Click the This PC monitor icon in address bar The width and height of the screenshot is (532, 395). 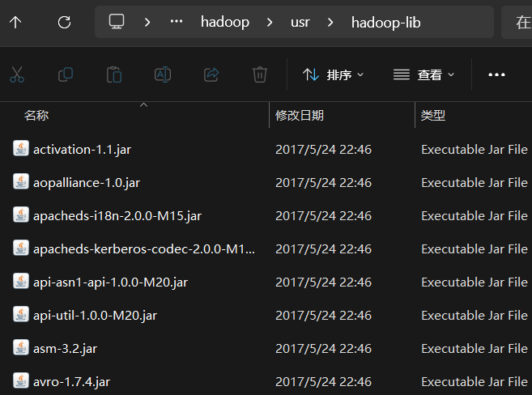tap(117, 22)
